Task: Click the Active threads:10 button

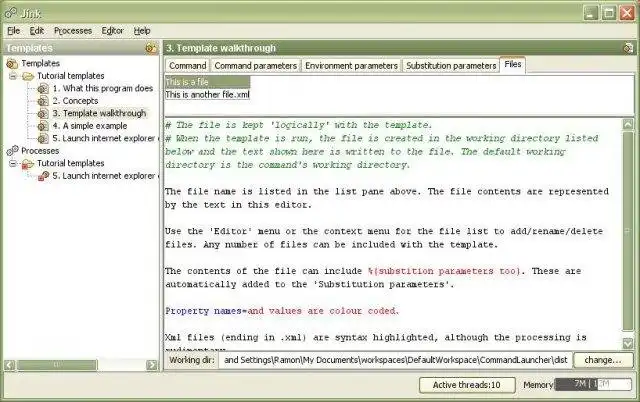Action: point(467,385)
